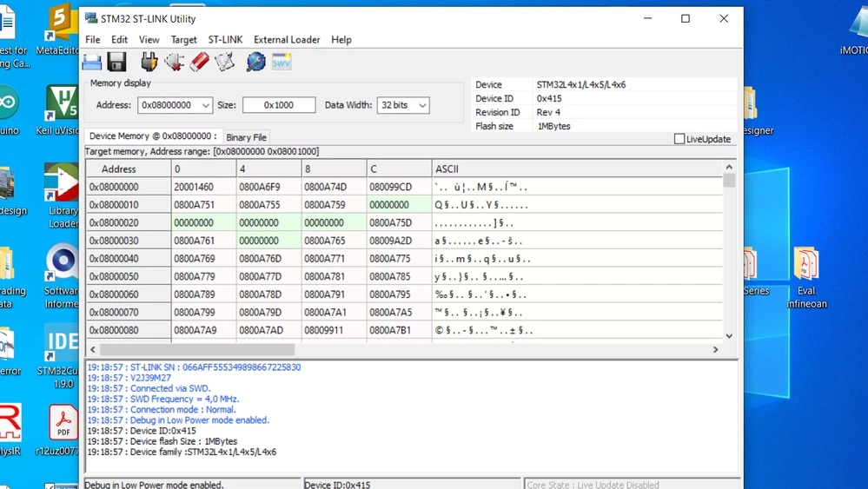Viewport: 868px width, 489px height.
Task: Enable the LiveUpdate checkbox
Action: (x=679, y=139)
